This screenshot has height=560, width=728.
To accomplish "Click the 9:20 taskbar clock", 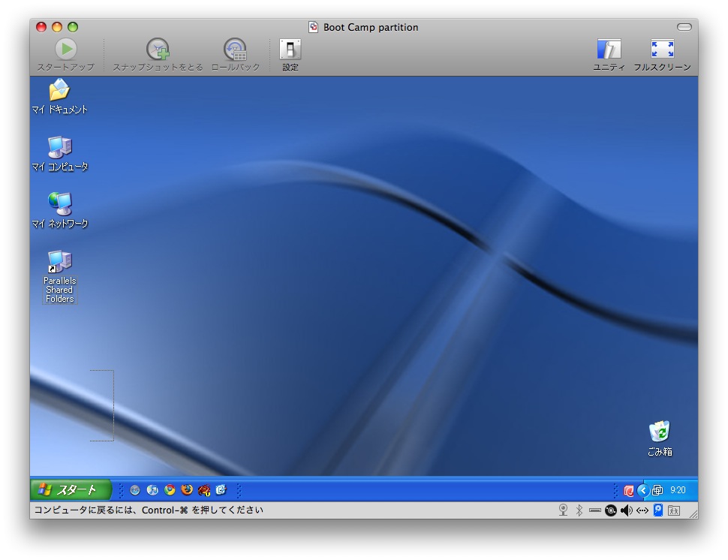I will pyautogui.click(x=678, y=490).
